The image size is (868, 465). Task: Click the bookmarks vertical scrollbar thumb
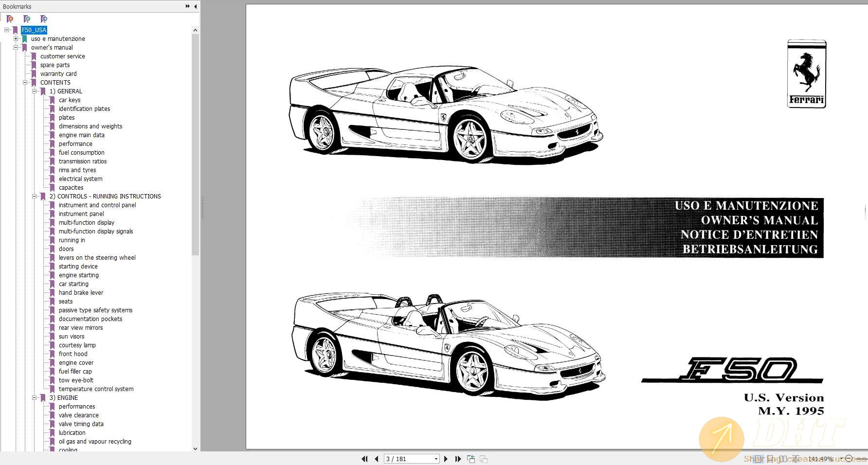click(x=195, y=144)
